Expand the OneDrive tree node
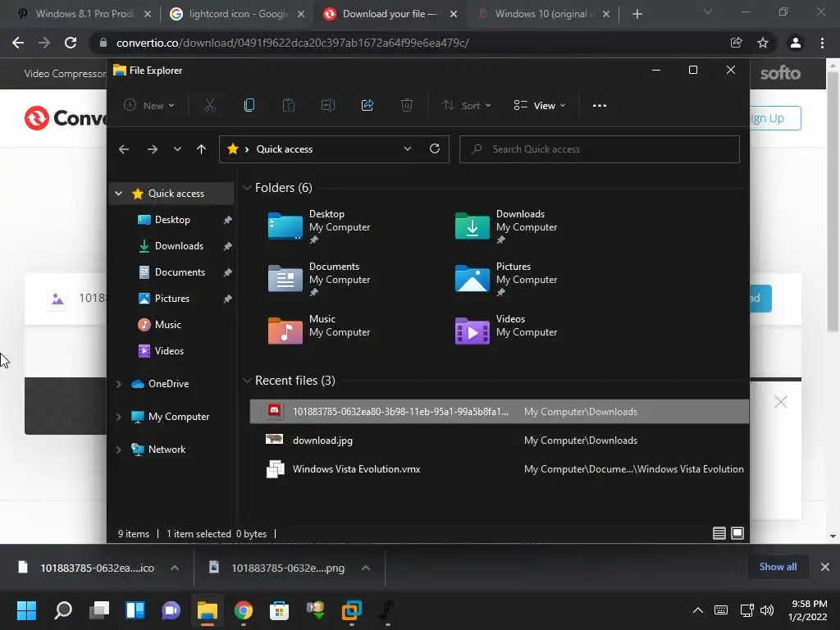 click(119, 384)
